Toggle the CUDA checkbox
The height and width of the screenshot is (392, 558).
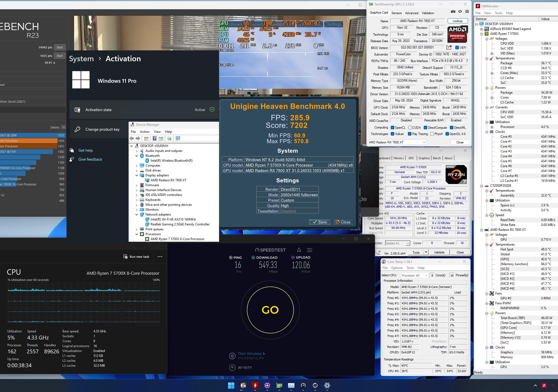[x=410, y=128]
